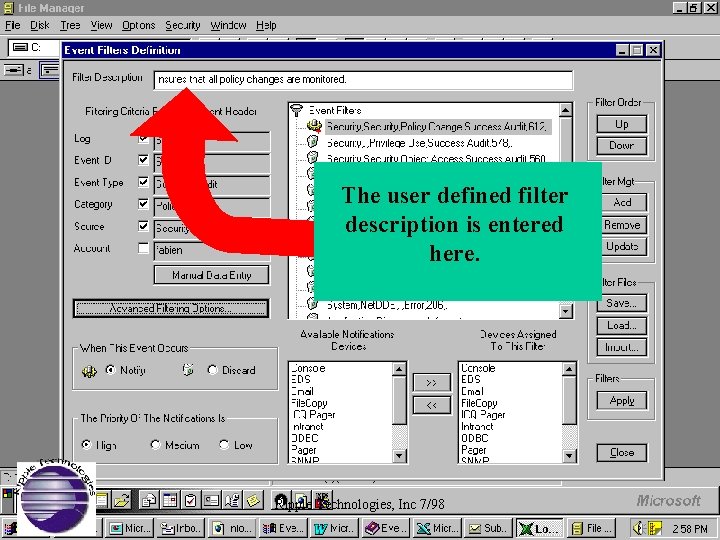The image size is (720, 540).
Task: Open the View menu
Action: [101, 25]
